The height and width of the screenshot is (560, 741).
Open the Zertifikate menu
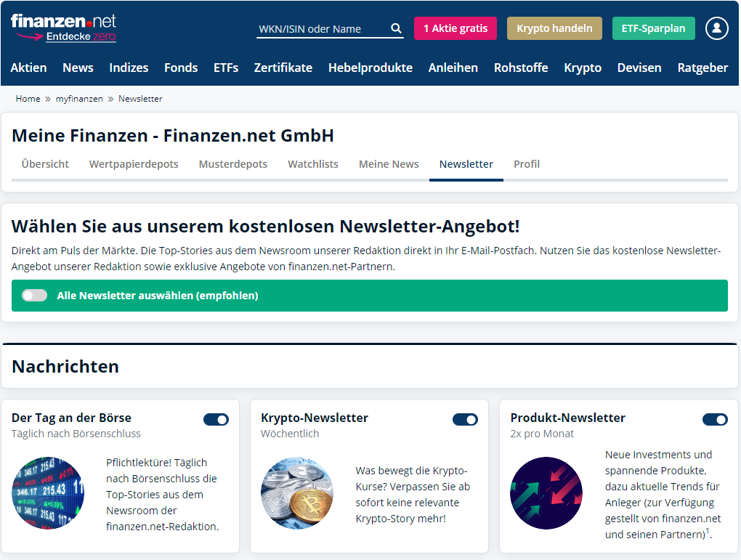[283, 68]
